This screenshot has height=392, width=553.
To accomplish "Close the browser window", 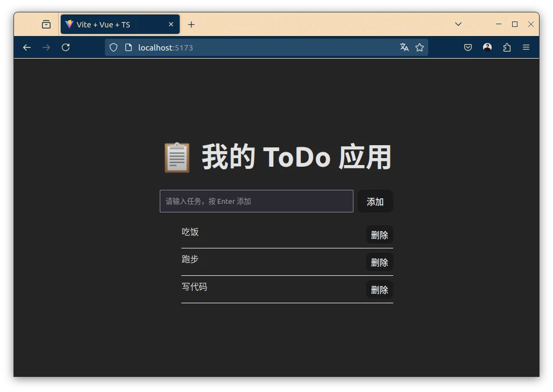I will (x=531, y=24).
